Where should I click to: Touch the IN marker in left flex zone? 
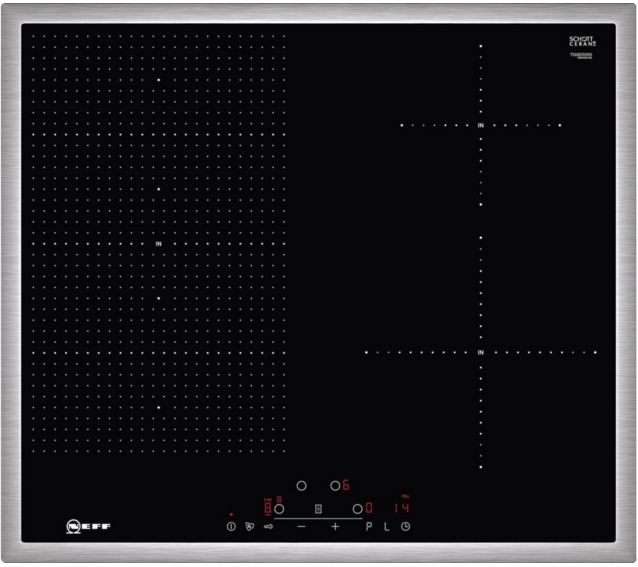pyautogui.click(x=158, y=243)
